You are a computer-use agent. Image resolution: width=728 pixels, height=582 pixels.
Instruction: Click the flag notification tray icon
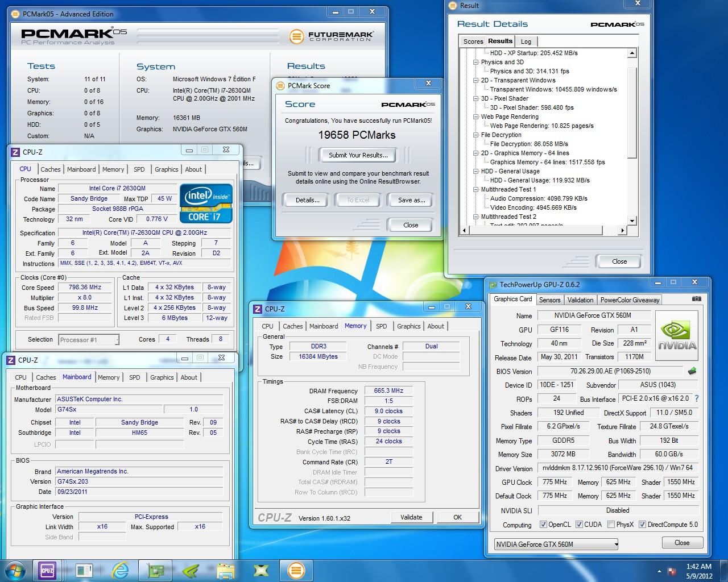[x=672, y=571]
